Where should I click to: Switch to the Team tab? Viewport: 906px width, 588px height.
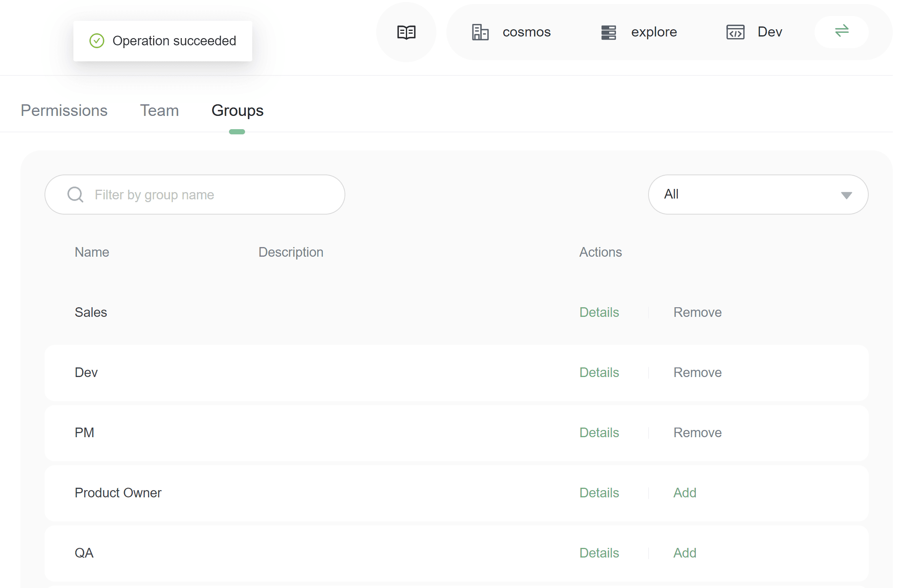click(x=159, y=111)
